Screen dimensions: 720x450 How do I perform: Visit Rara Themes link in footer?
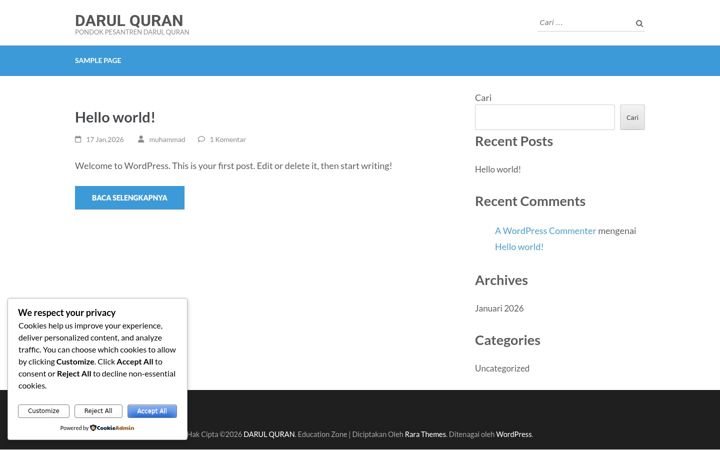tap(425, 434)
